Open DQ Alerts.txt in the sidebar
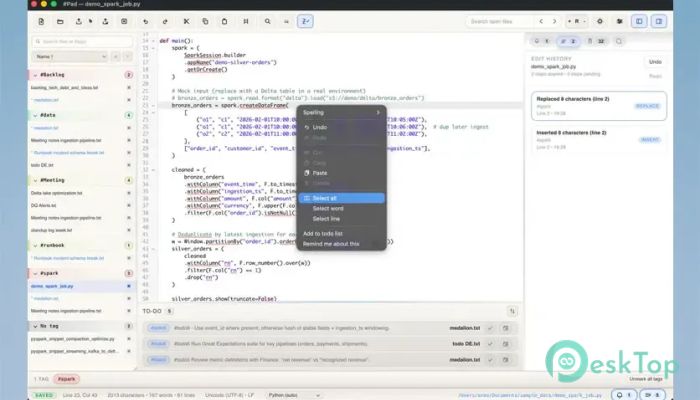This screenshot has width=700, height=400. (x=44, y=206)
